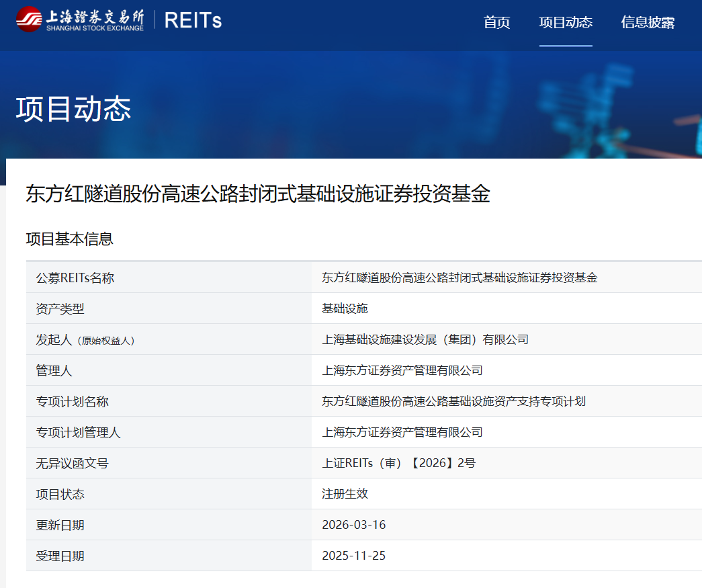Go to the 信息披露 menu item
This screenshot has height=588, width=702.
(x=648, y=22)
